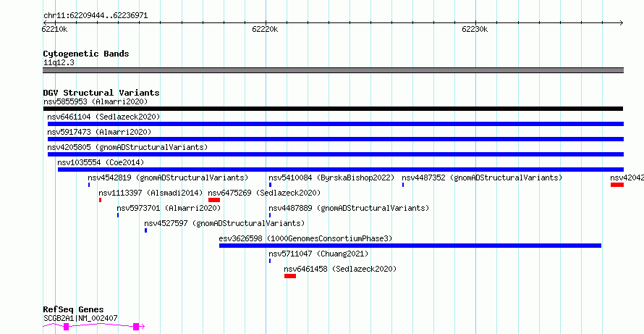This screenshot has width=644, height=334.
Task: Open the nsv4205805 gnomAD variant bar
Action: [x=336, y=154]
